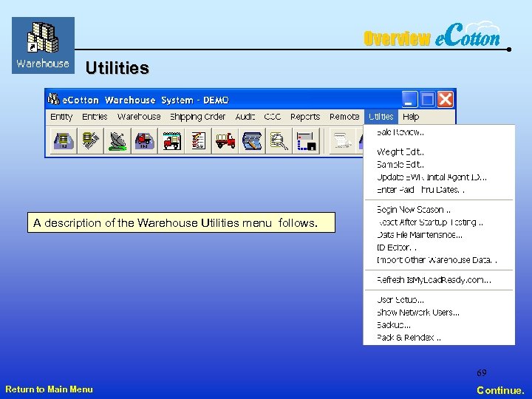Open the Remote menu

[x=344, y=117]
